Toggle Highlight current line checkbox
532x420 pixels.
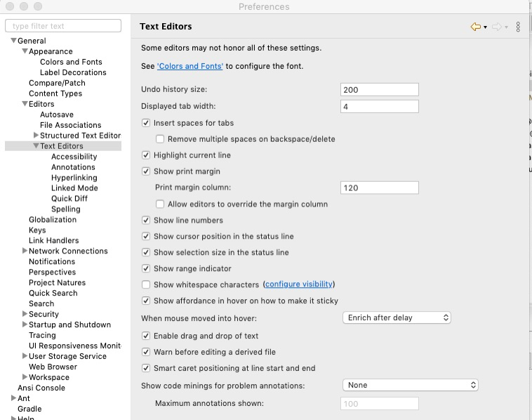(146, 155)
